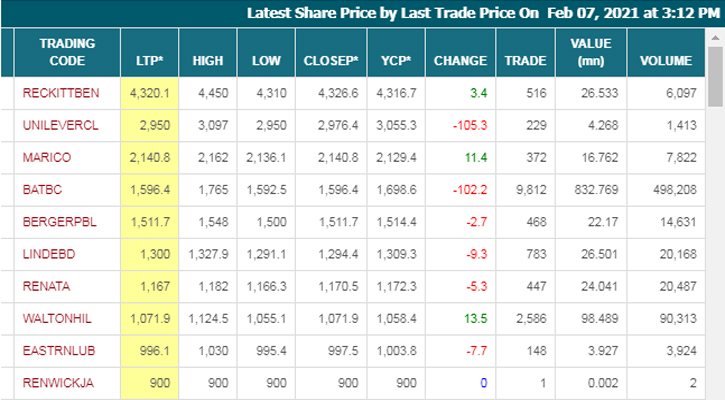Sort by the CHANGE column header
Image resolution: width=725 pixels, height=400 pixels.
[460, 61]
